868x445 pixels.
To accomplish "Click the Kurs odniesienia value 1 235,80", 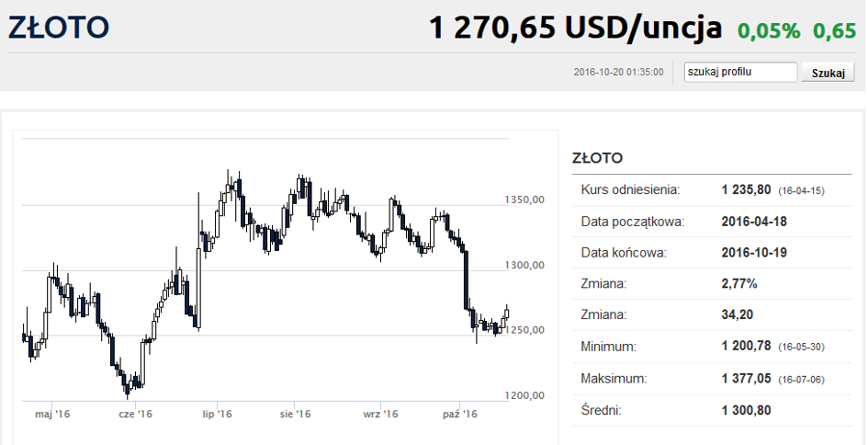I will (746, 190).
